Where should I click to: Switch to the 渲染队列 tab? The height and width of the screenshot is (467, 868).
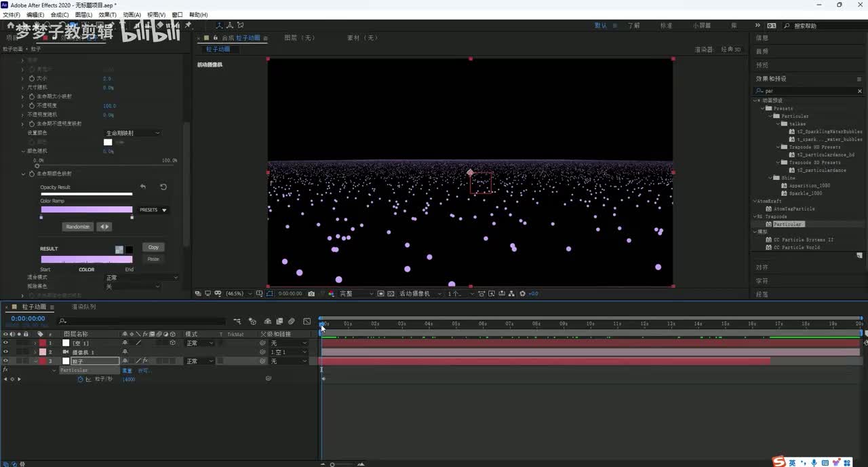click(x=83, y=307)
